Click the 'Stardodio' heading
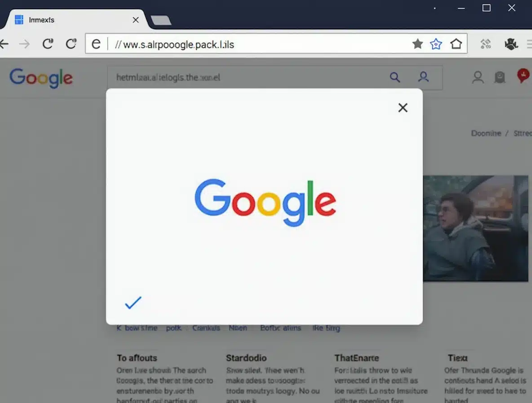532x403 pixels. [246, 358]
